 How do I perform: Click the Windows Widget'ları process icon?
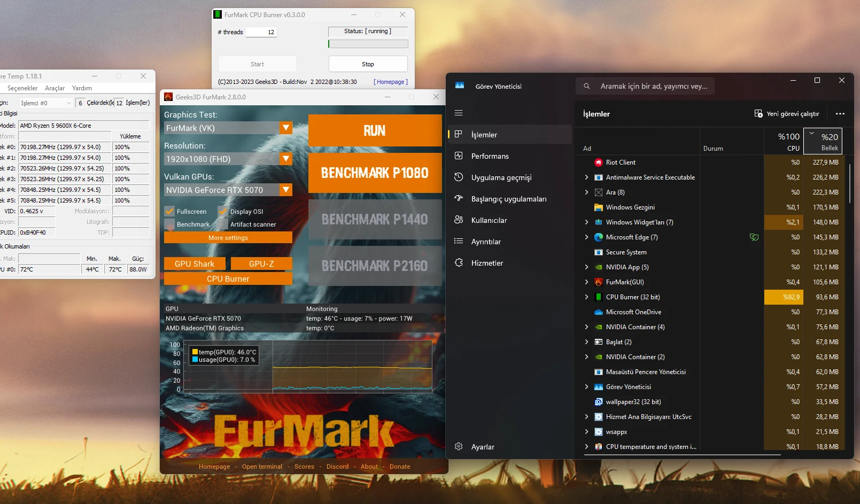point(599,222)
